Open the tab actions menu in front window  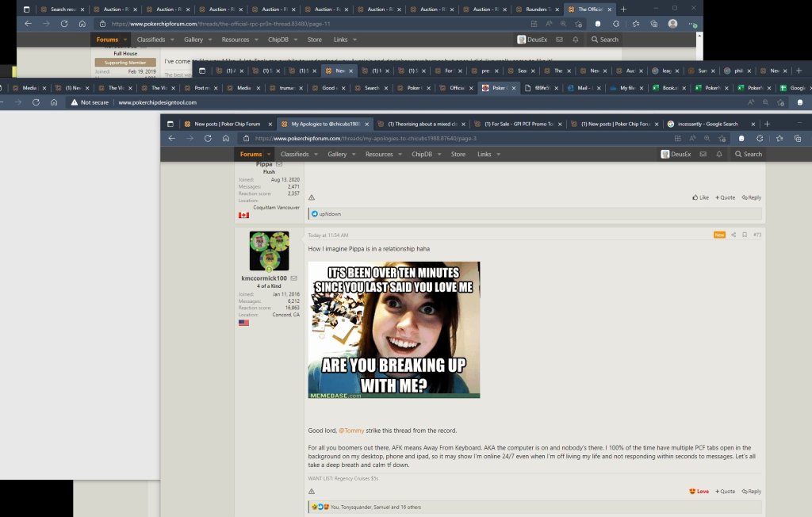(170, 124)
